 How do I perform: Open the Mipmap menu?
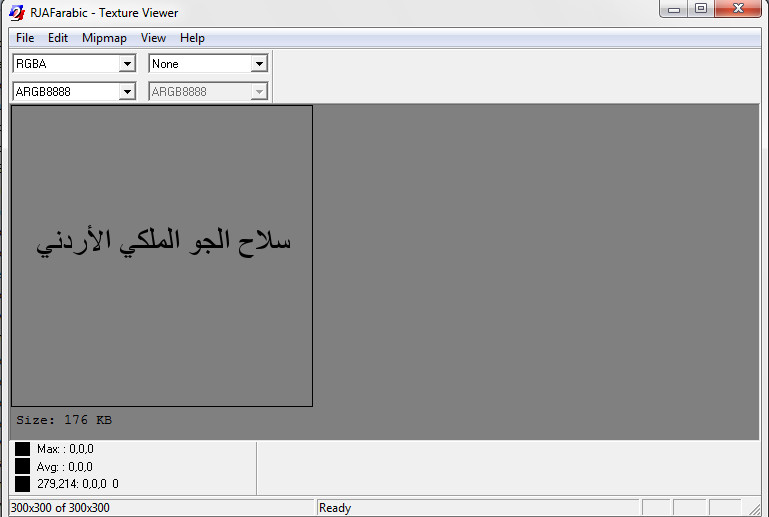[104, 38]
